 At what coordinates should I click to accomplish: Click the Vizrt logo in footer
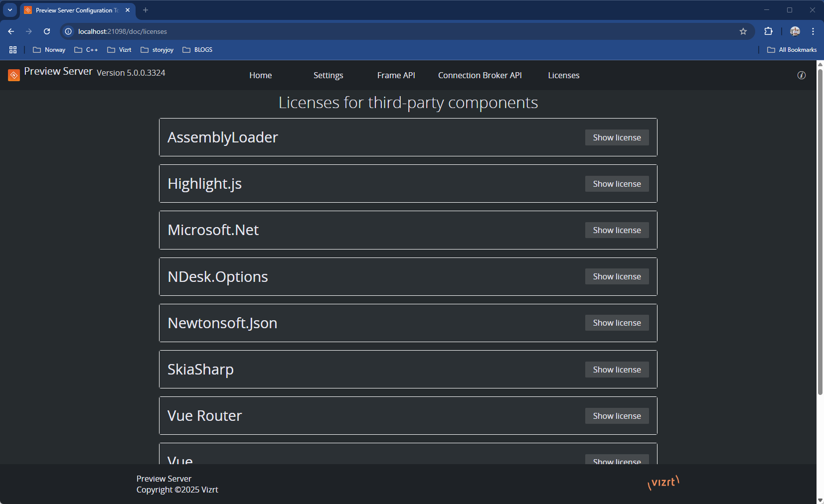click(663, 482)
